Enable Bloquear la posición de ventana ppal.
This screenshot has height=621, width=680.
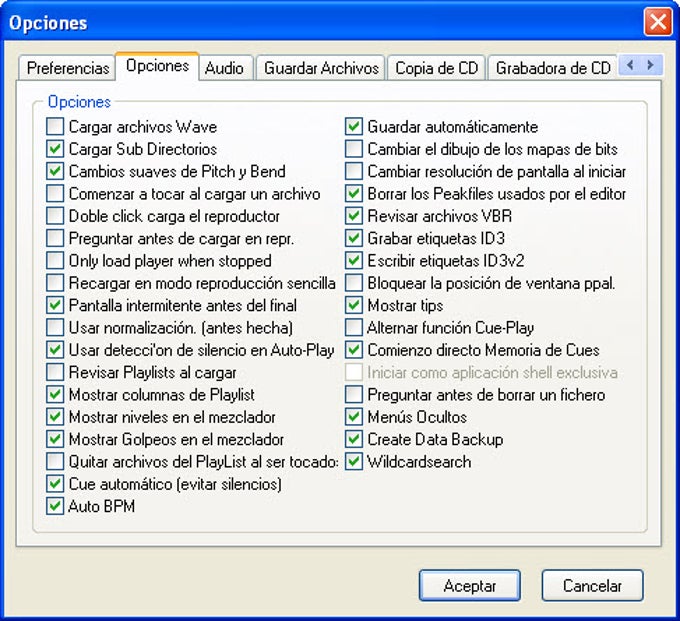coord(354,283)
